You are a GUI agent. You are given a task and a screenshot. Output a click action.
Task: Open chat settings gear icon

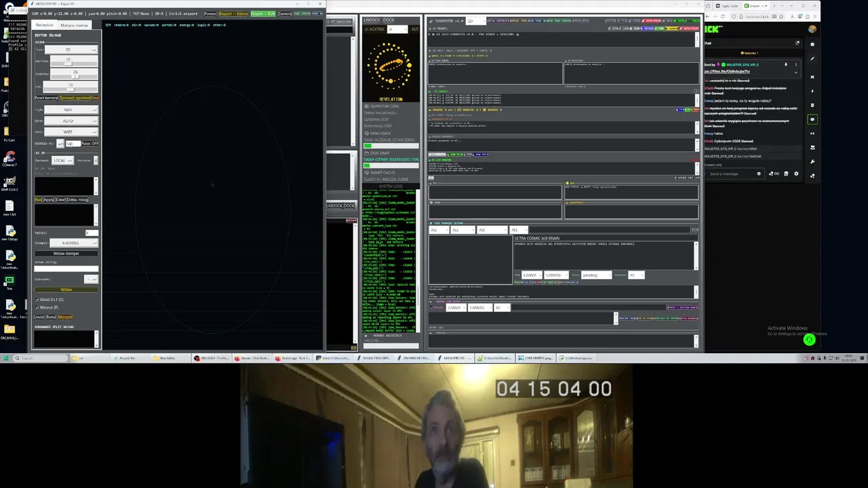click(x=796, y=174)
